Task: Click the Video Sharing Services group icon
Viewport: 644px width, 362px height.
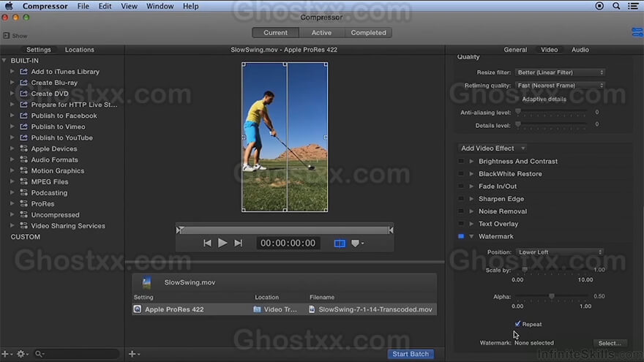Action: [x=24, y=226]
